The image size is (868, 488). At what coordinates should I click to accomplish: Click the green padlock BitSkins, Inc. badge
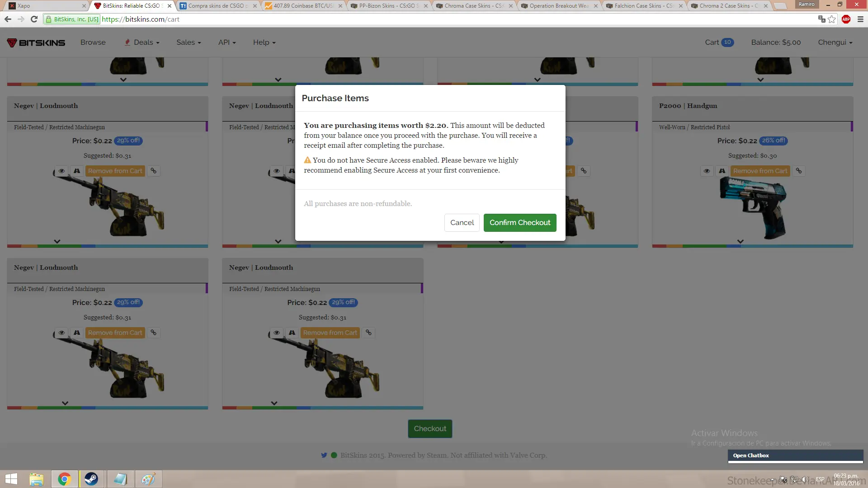pyautogui.click(x=72, y=19)
